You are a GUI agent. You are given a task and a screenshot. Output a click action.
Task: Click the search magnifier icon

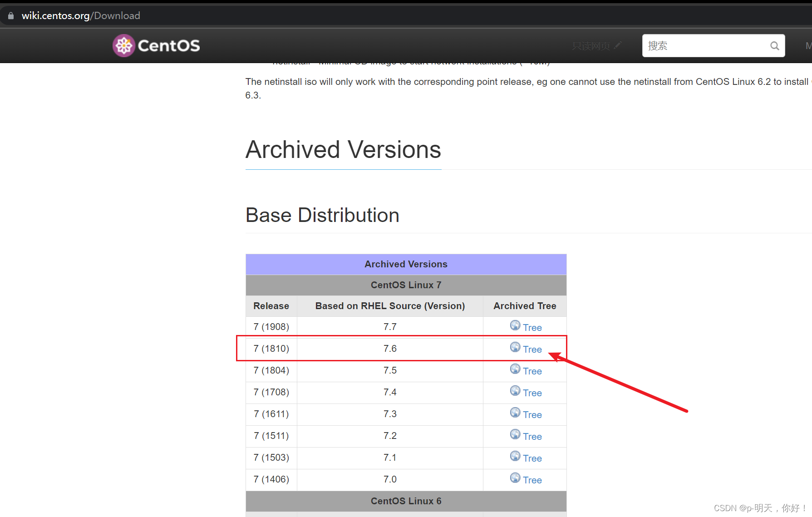tap(774, 46)
